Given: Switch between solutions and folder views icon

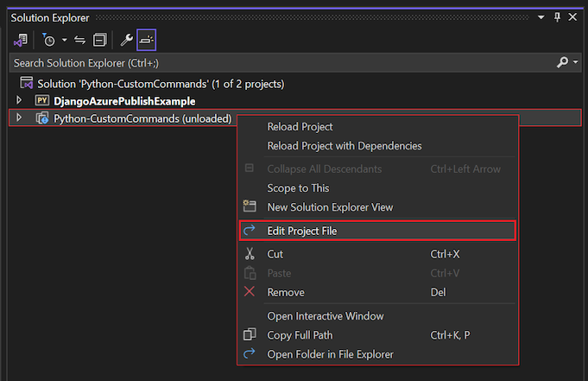Looking at the screenshot, I should (x=21, y=40).
